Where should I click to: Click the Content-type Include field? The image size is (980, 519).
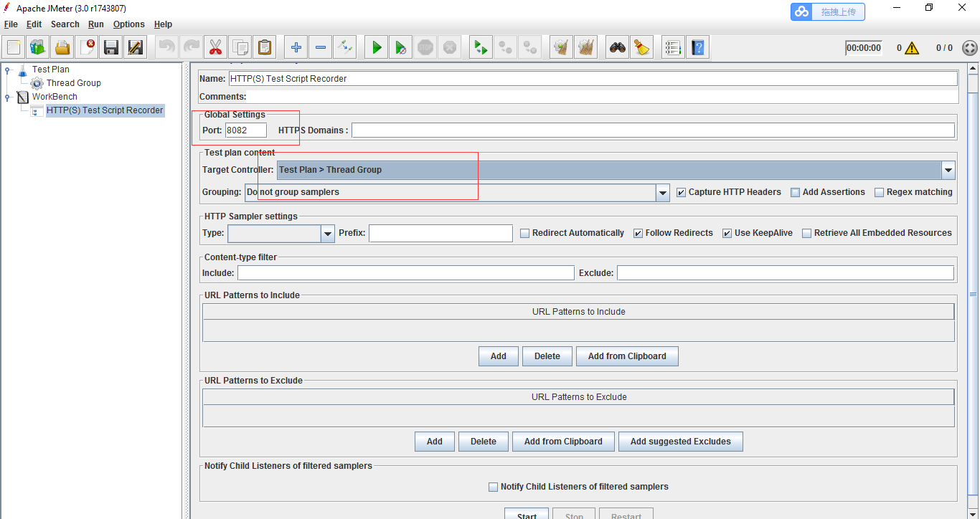pyautogui.click(x=406, y=273)
